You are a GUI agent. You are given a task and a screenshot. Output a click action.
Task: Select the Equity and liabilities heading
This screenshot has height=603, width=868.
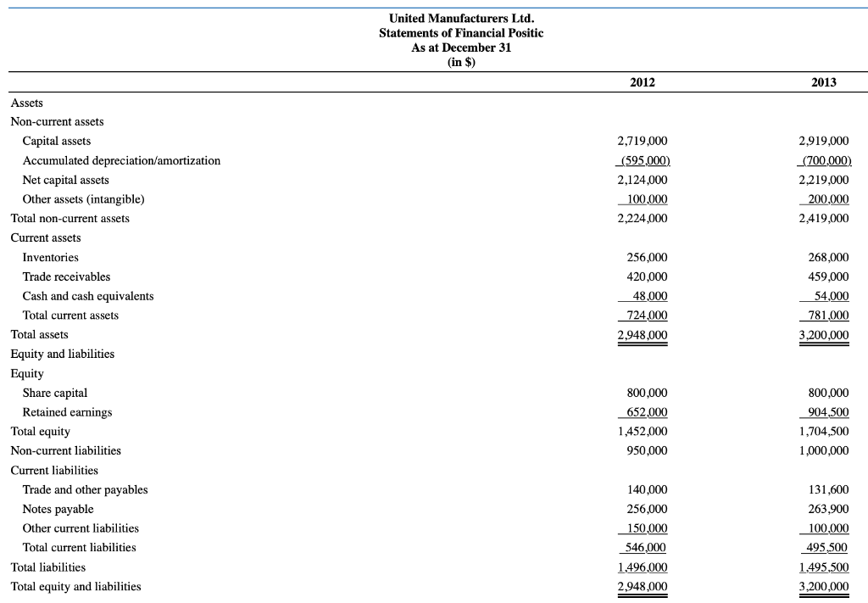pos(64,354)
